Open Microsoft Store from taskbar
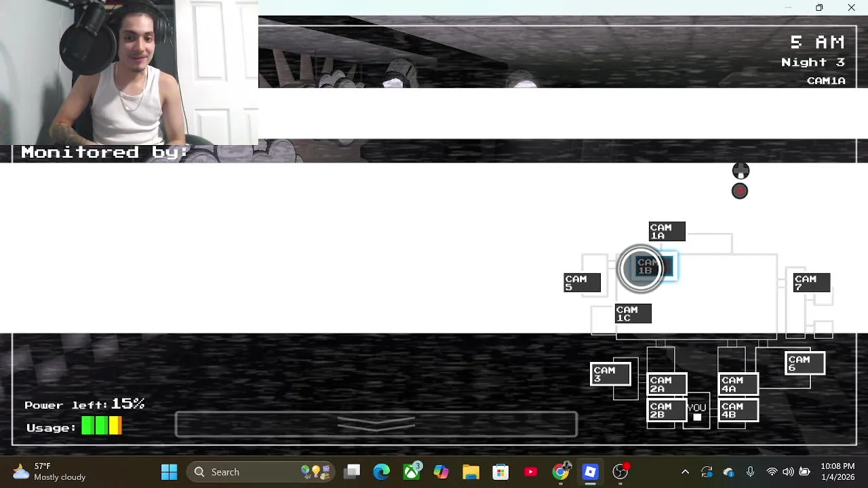868x488 pixels. pos(501,472)
